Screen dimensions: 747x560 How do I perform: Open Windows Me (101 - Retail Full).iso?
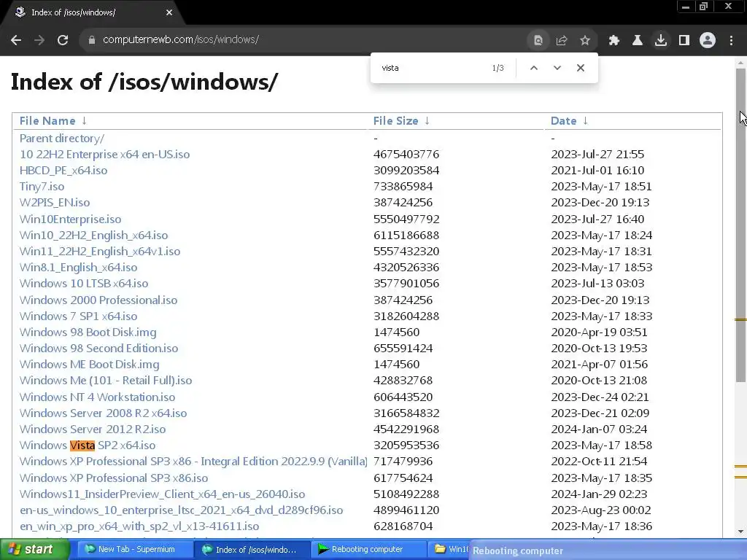tap(106, 381)
